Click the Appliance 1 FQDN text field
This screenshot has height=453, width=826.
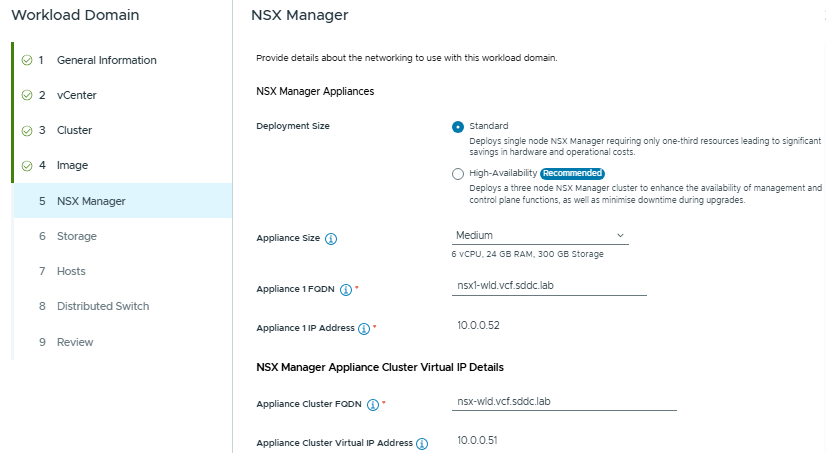tap(549, 284)
